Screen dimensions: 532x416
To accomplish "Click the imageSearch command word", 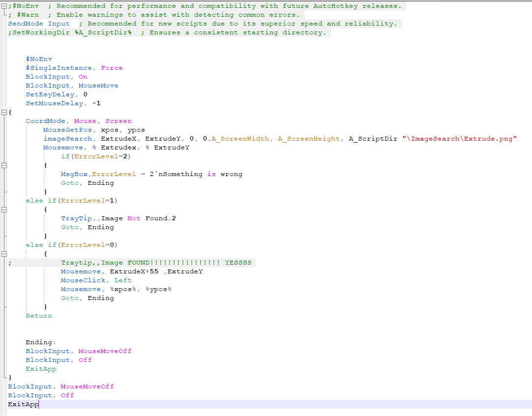I will [x=67, y=139].
